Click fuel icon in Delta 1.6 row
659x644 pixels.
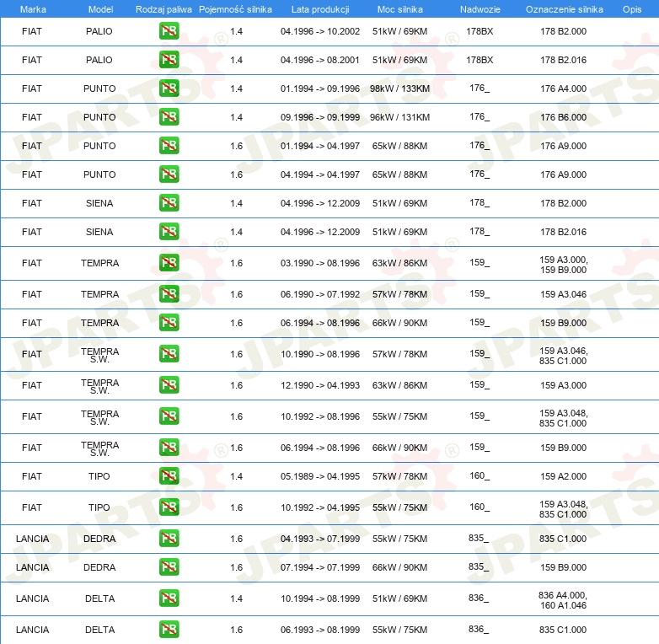(x=169, y=630)
